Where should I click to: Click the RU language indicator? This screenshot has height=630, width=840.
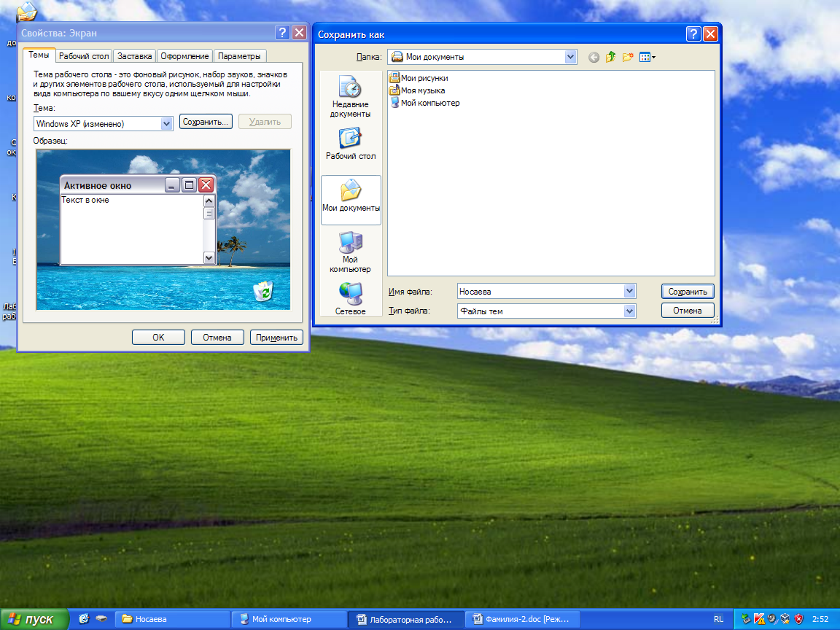[718, 619]
